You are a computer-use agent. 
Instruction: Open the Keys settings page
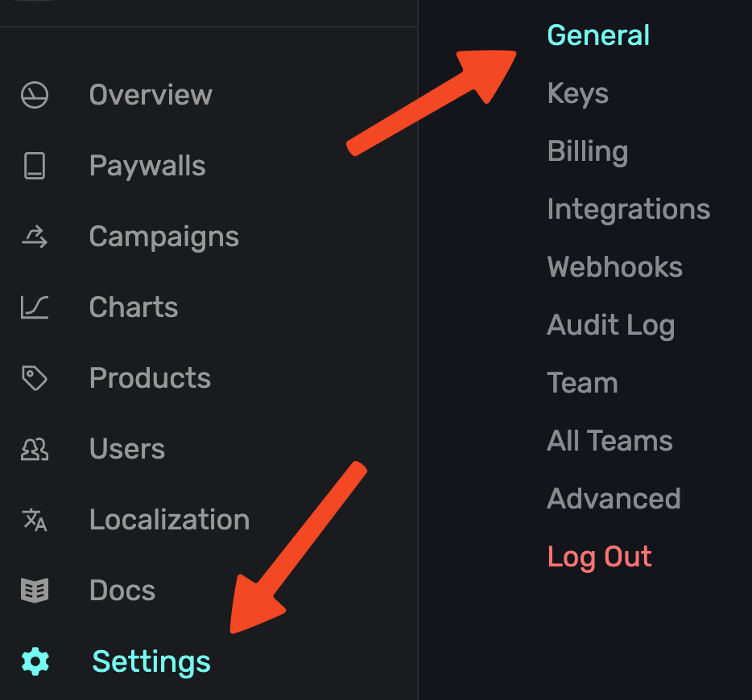(578, 93)
